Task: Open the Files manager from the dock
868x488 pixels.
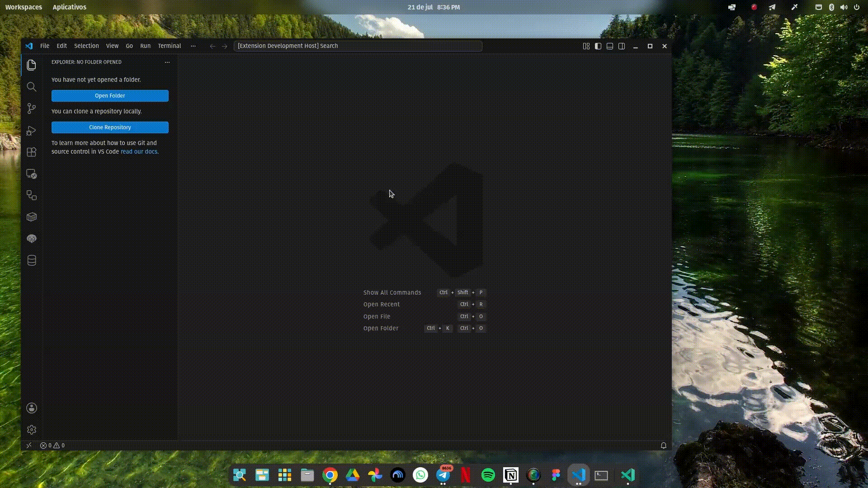Action: click(x=307, y=475)
